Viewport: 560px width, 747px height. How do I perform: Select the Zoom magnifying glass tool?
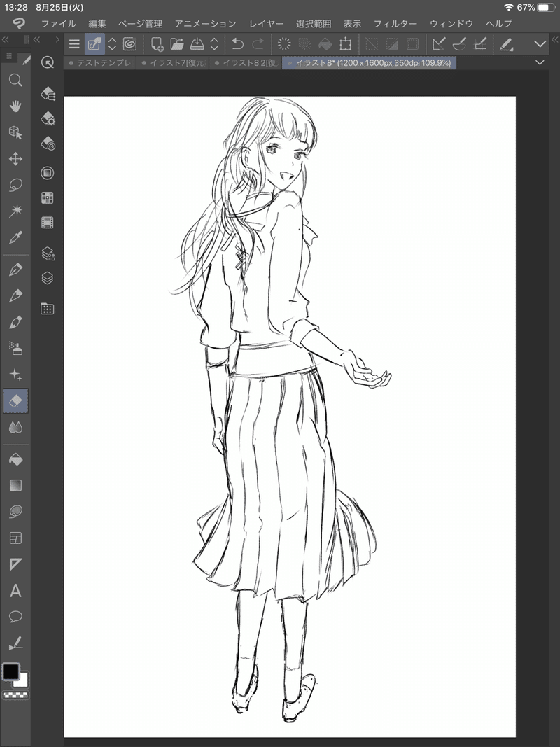pos(15,81)
